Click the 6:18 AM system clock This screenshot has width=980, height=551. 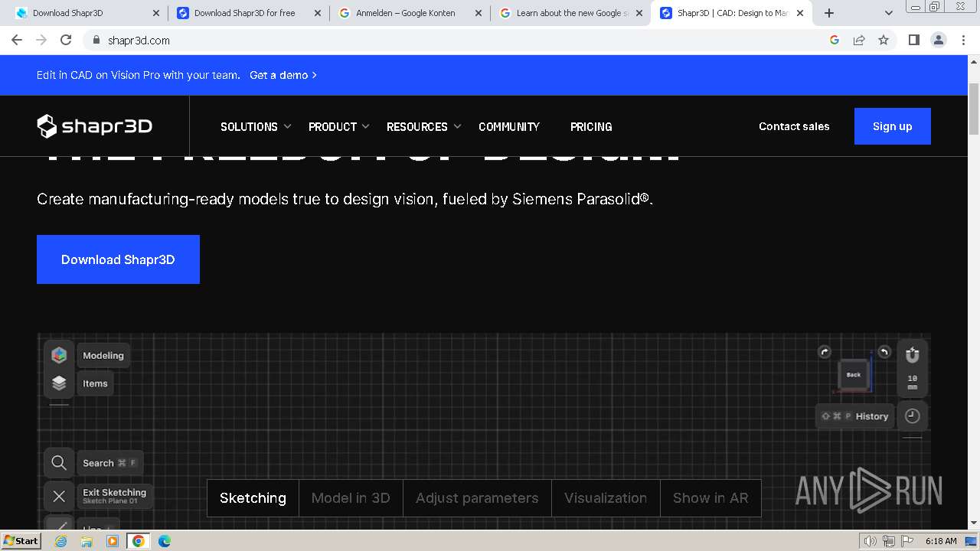tap(941, 541)
